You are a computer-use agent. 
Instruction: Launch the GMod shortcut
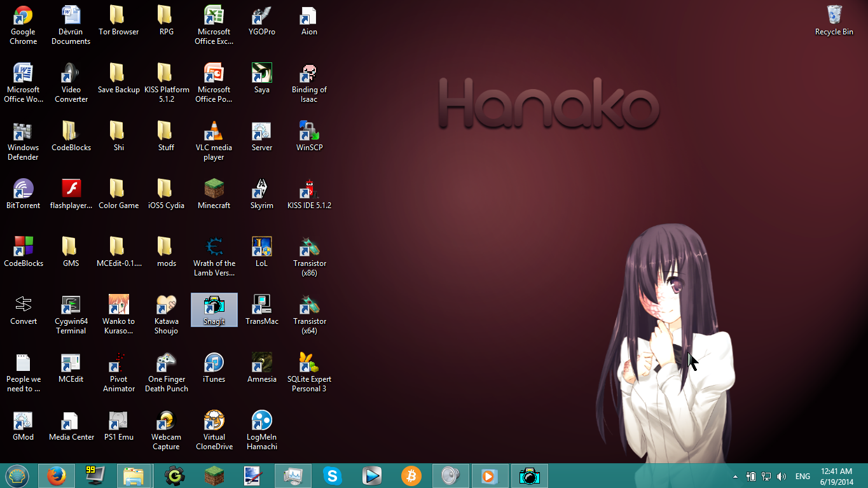pos(24,426)
